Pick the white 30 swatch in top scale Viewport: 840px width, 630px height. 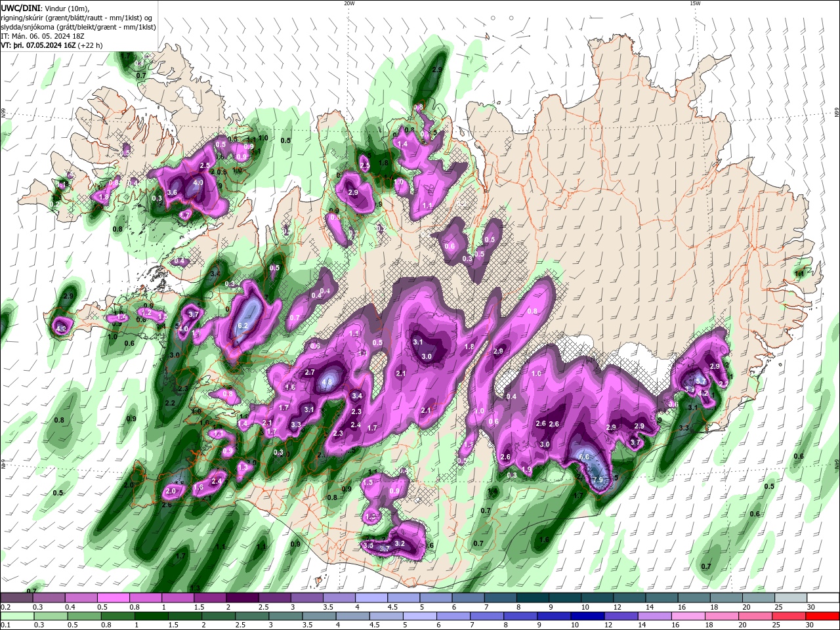823,597
